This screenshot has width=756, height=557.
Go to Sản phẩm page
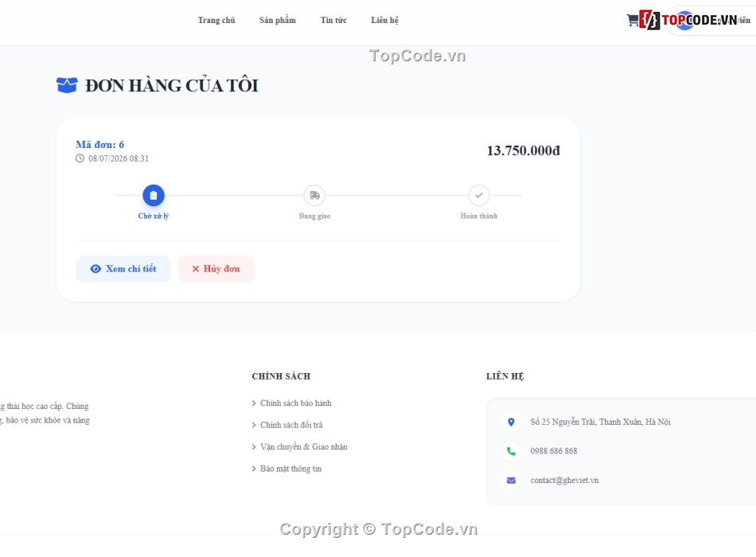pyautogui.click(x=278, y=20)
